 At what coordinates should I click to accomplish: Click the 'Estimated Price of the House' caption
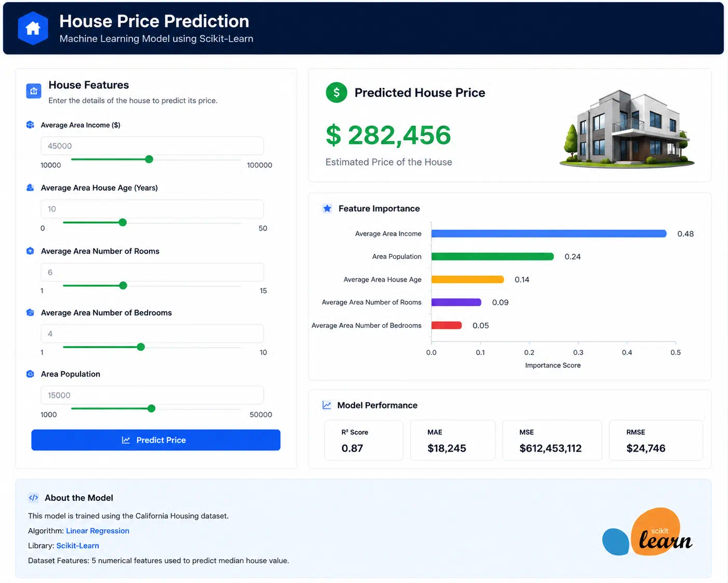(389, 162)
